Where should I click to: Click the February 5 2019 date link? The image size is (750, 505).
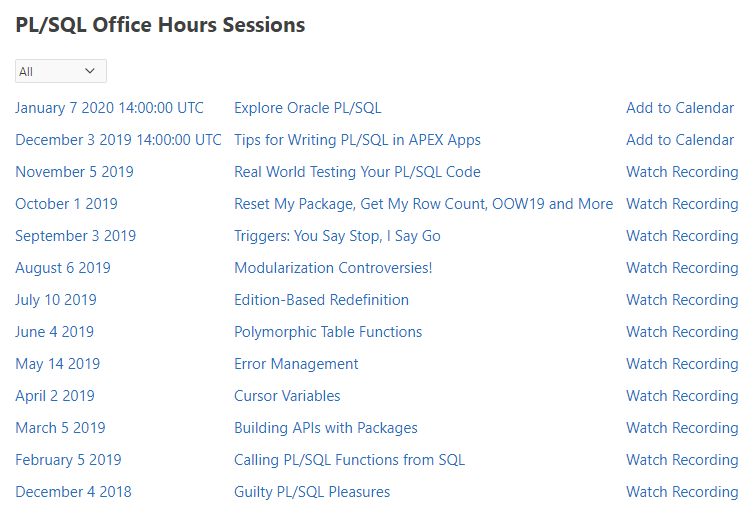coord(68,460)
